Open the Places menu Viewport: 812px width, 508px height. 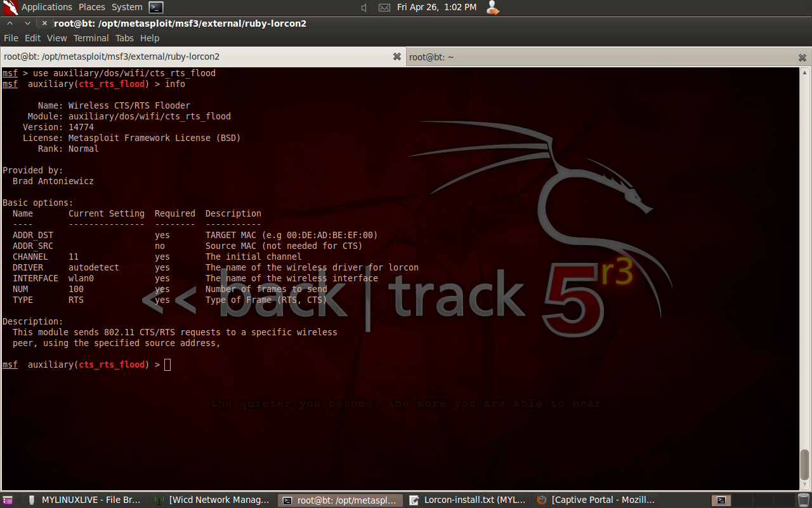(x=92, y=8)
